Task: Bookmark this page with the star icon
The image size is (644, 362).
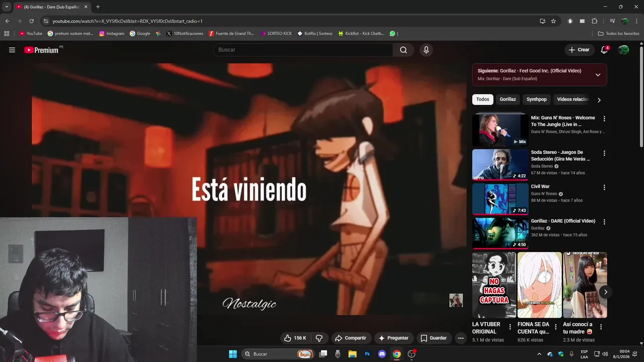Action: pyautogui.click(x=553, y=21)
